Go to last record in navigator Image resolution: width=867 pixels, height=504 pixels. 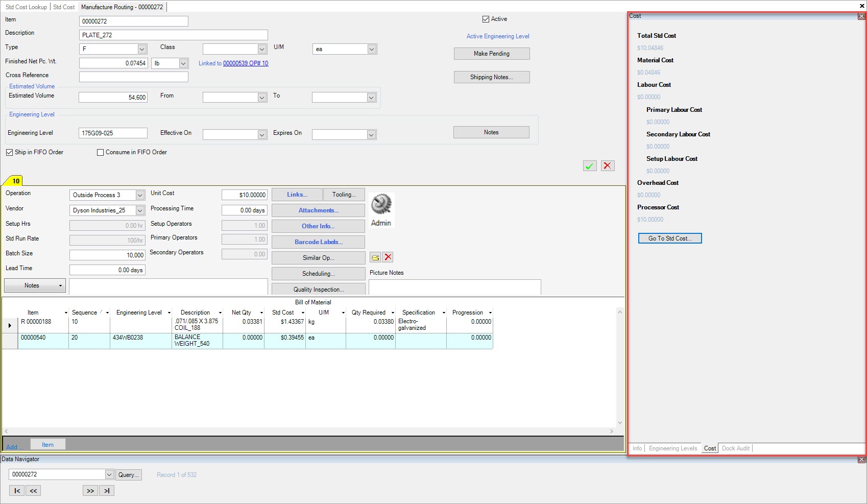pyautogui.click(x=107, y=491)
